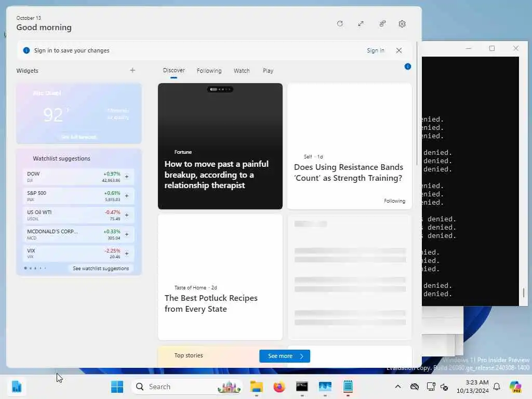The image size is (532, 399).
Task: Click carousel indicator on Fortune card
Action: coord(220,89)
